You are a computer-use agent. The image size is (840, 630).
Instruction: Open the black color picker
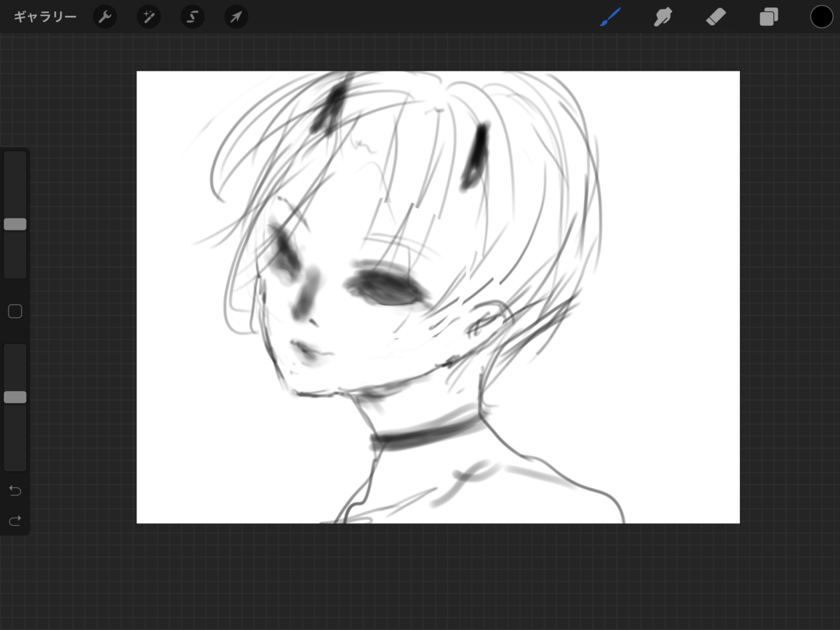[822, 17]
